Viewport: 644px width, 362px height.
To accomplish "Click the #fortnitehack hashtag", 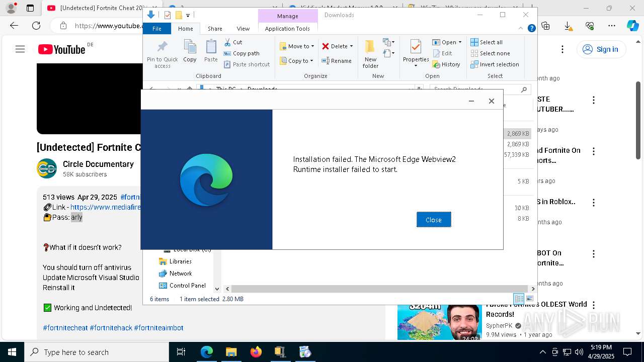I will [x=111, y=328].
